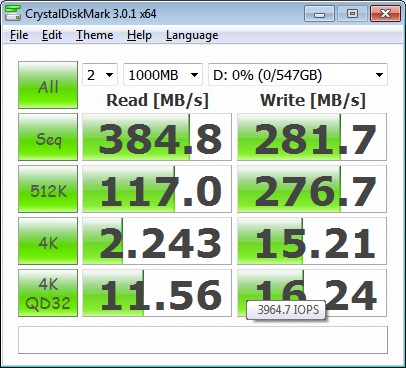Viewport: 406px width, 368px height.
Task: Select the 4K QD32 read value 11.56
Action: pos(157,293)
